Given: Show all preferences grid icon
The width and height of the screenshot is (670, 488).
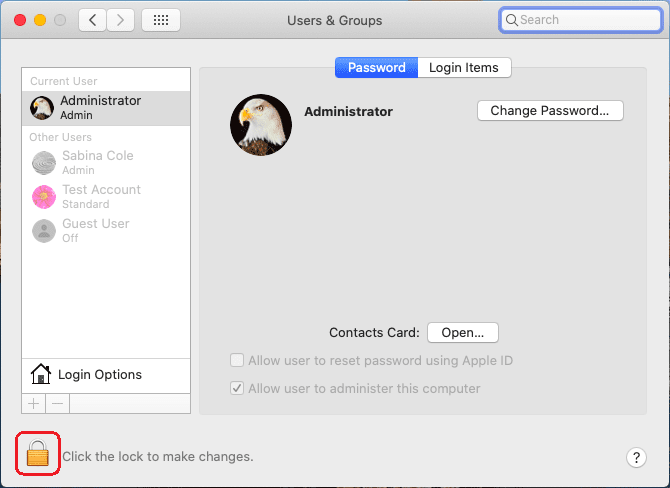Looking at the screenshot, I should click(161, 20).
